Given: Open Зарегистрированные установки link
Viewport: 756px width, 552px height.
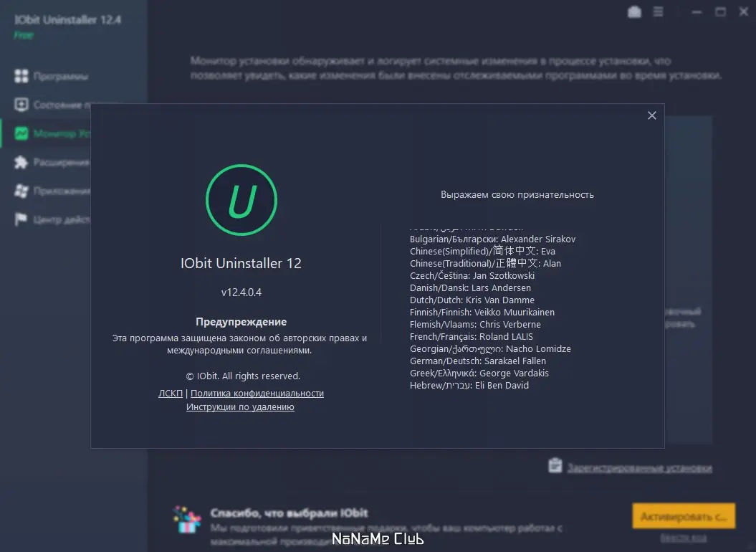Looking at the screenshot, I should tap(639, 468).
